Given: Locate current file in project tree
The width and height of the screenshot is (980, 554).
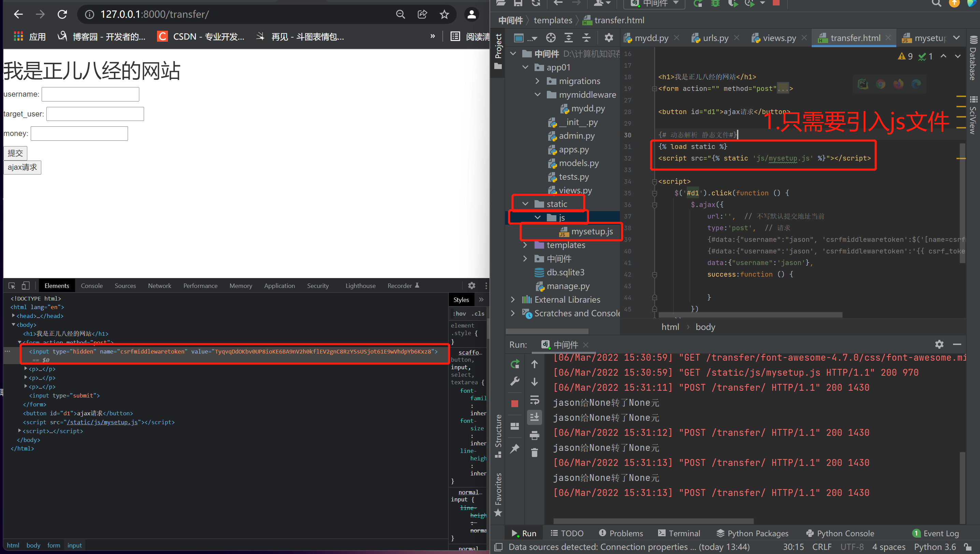Looking at the screenshot, I should pyautogui.click(x=551, y=38).
